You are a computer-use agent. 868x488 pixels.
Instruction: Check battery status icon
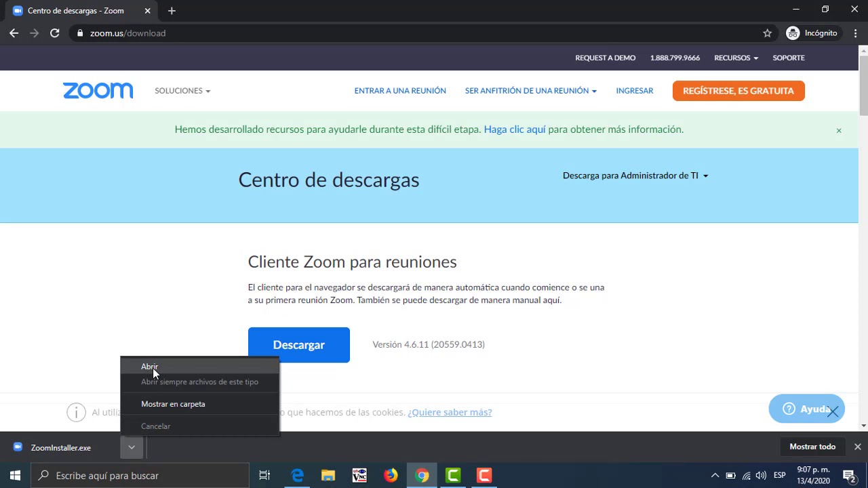(730, 475)
